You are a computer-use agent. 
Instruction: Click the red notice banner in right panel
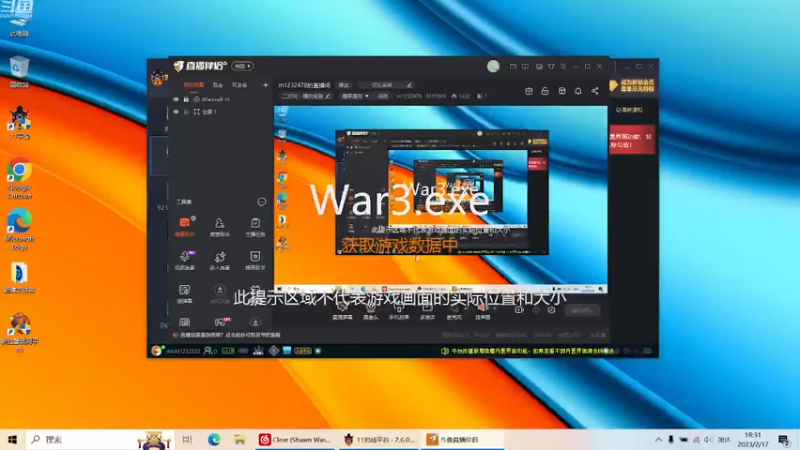coord(632,139)
